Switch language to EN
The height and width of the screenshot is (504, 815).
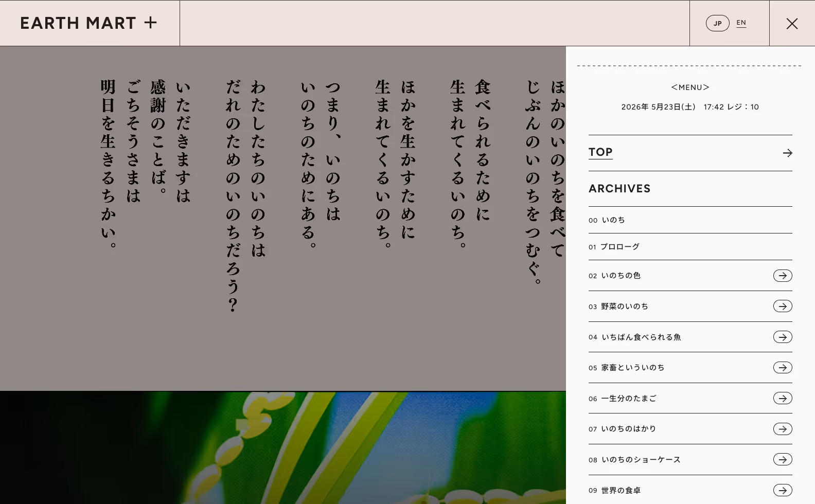[x=741, y=23]
